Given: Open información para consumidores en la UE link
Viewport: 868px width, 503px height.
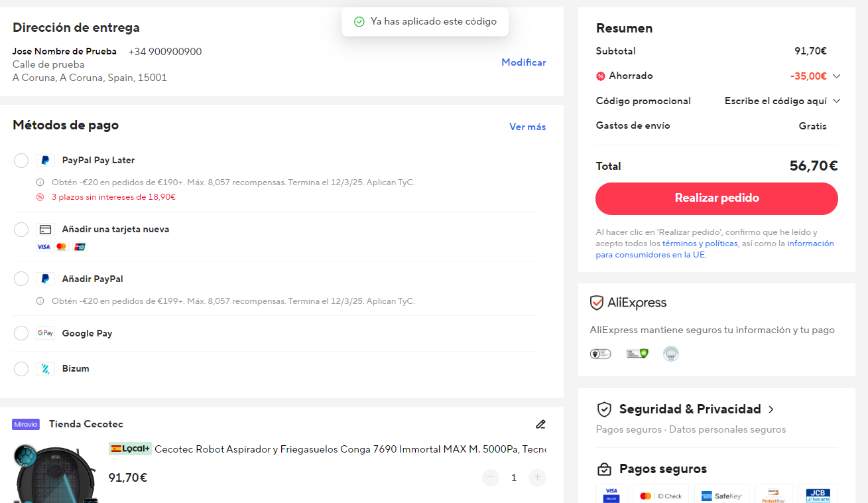Looking at the screenshot, I should click(715, 249).
